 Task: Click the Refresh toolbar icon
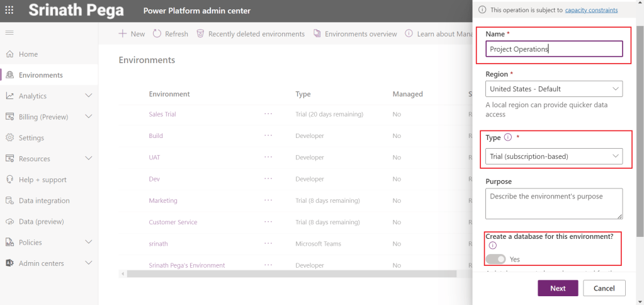[157, 33]
